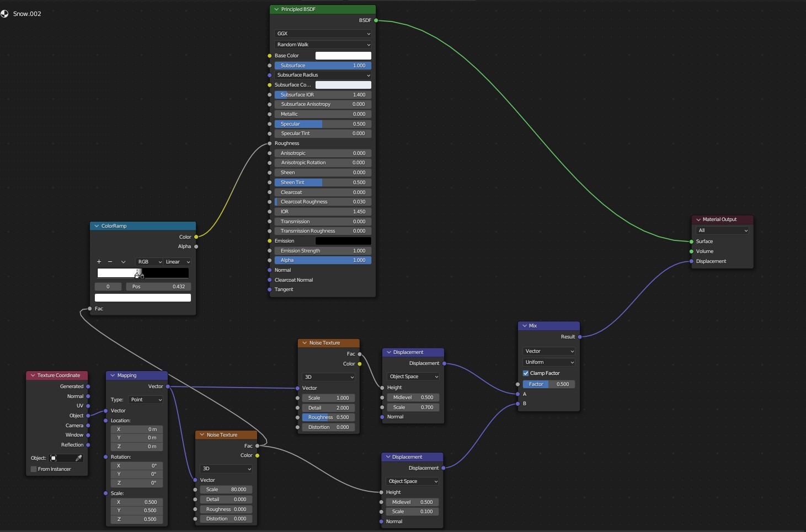Click the Snow.002 material sphere icon
The height and width of the screenshot is (532, 806).
point(4,14)
